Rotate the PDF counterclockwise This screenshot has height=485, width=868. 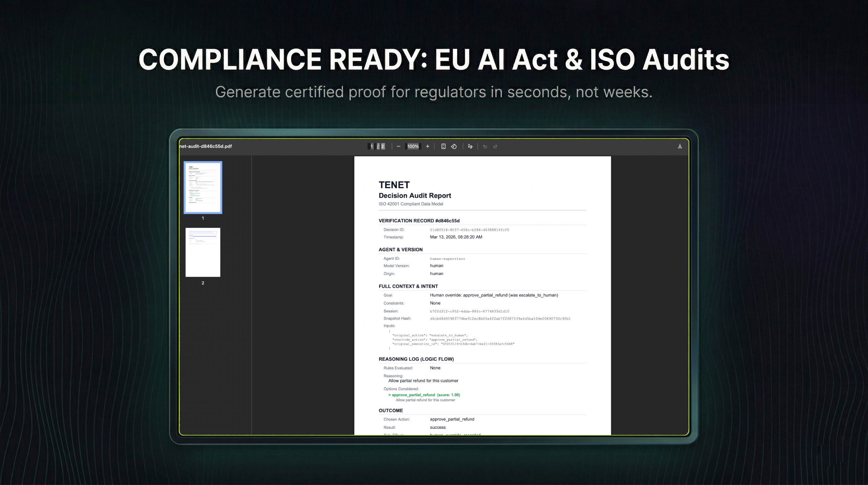pyautogui.click(x=454, y=147)
